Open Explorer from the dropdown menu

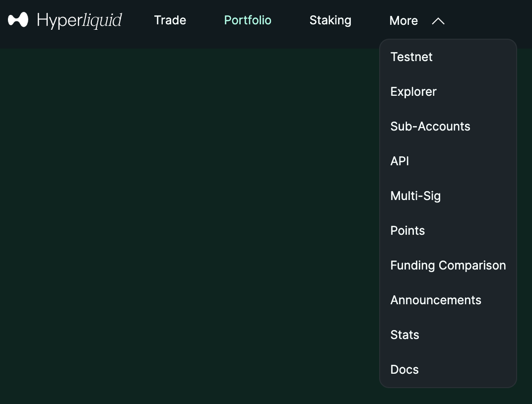click(413, 92)
